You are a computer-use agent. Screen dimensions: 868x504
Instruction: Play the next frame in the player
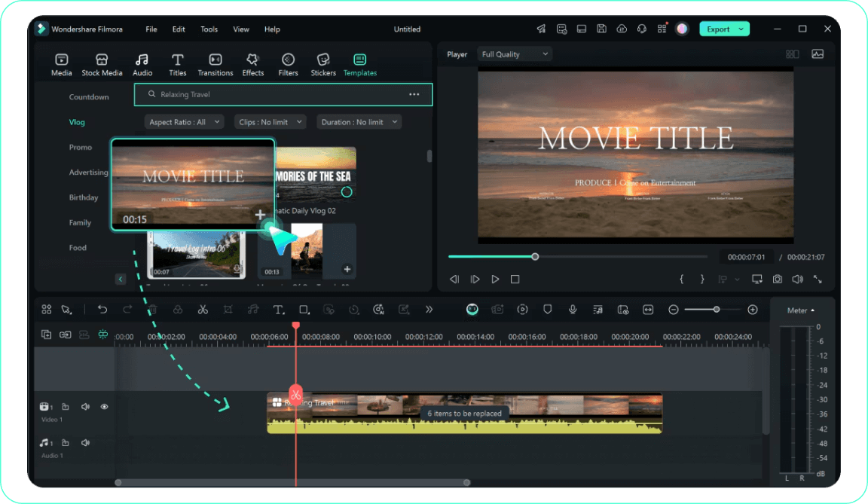click(x=475, y=279)
